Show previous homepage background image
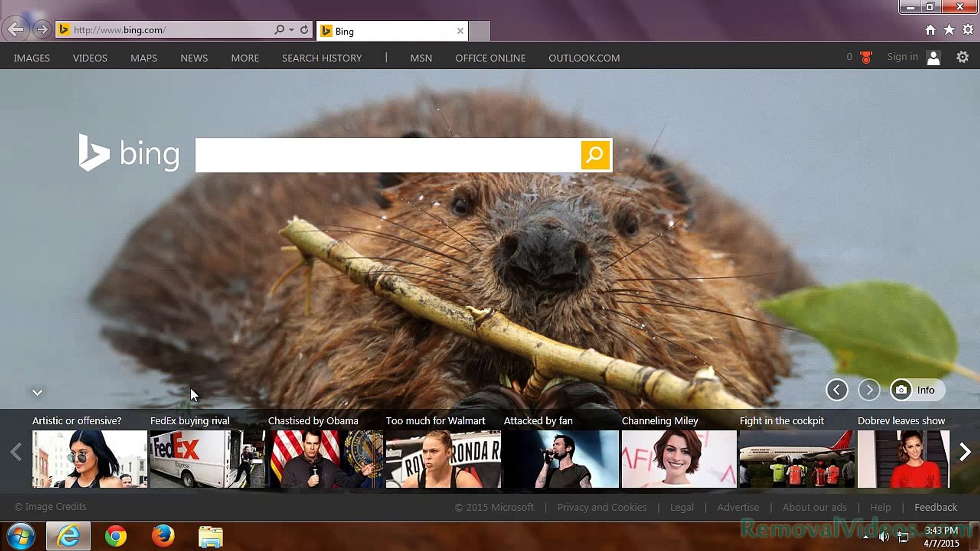This screenshot has width=980, height=551. (837, 390)
